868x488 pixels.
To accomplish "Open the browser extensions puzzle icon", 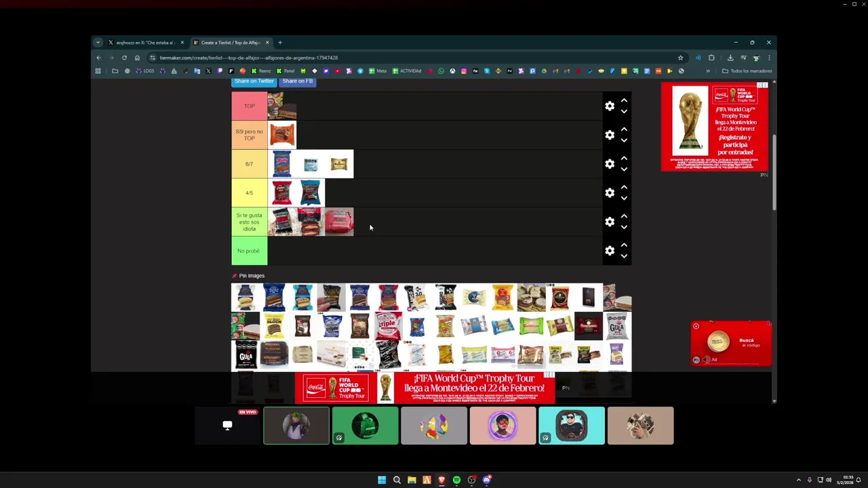I will pos(711,58).
